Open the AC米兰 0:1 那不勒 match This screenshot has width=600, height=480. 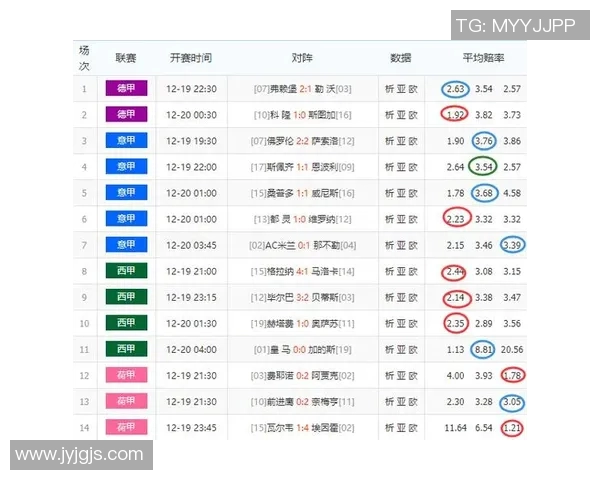[x=304, y=245]
